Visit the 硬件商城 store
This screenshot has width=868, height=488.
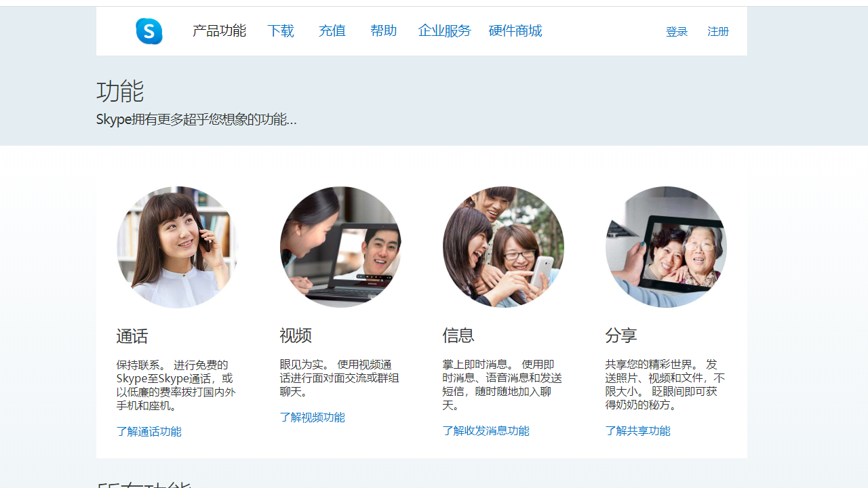[x=515, y=30]
